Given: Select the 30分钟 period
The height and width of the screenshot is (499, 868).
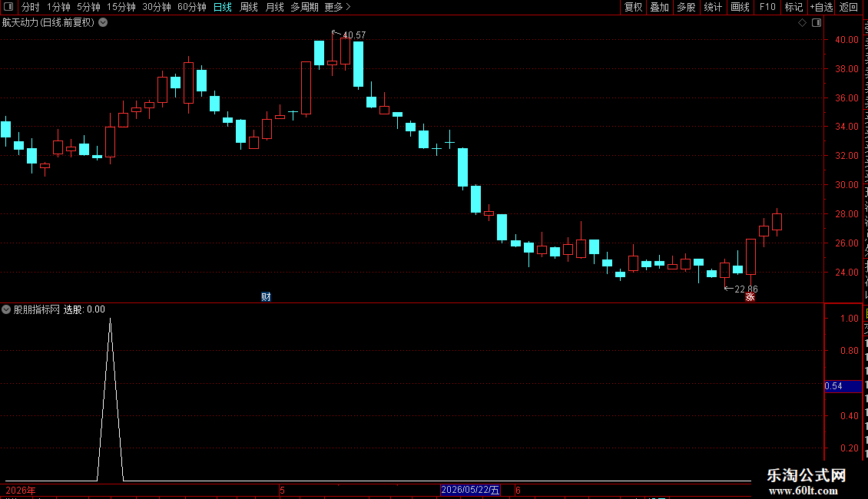Looking at the screenshot, I should [x=157, y=7].
